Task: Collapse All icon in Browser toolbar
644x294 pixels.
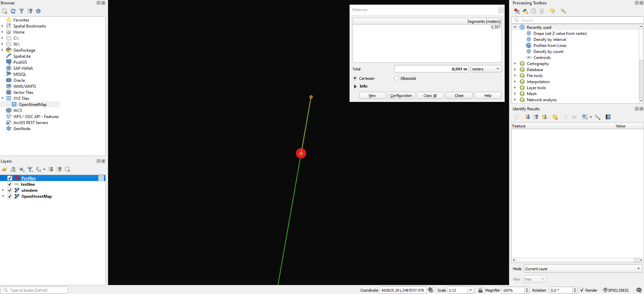Action: pyautogui.click(x=30, y=11)
